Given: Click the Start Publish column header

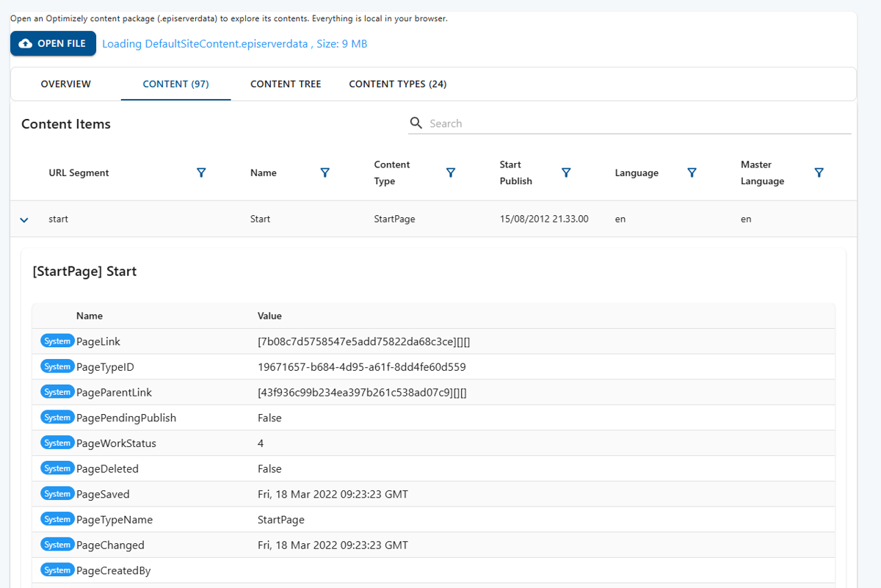Looking at the screenshot, I should [x=516, y=173].
